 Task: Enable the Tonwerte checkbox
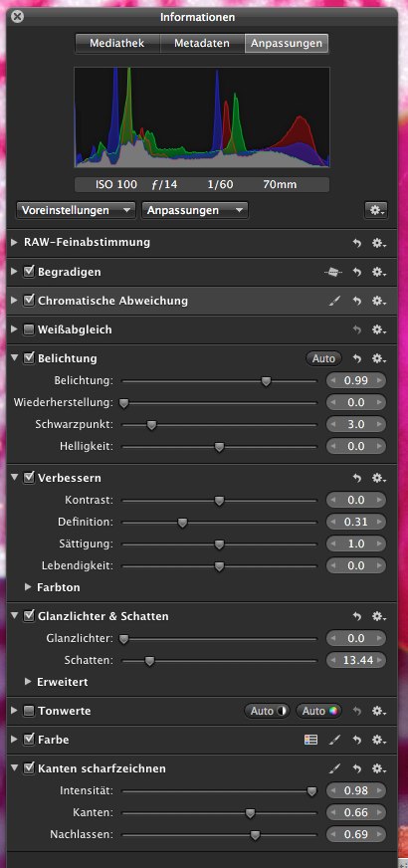tap(29, 712)
